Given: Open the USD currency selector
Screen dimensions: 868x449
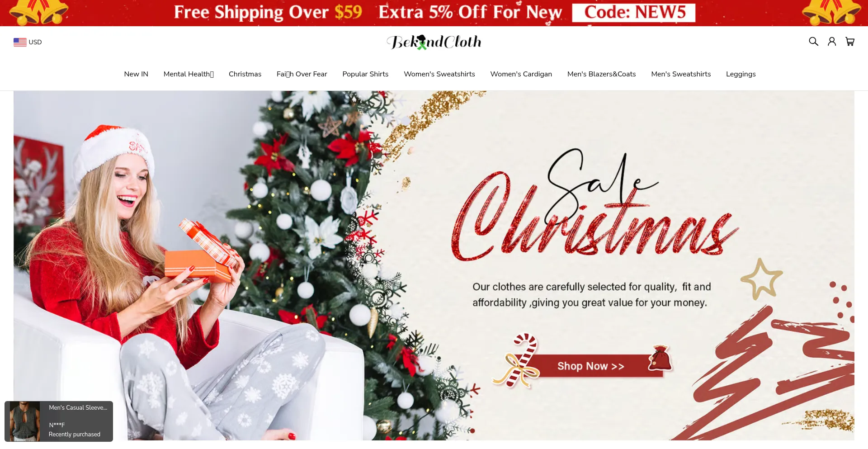Looking at the screenshot, I should click(x=28, y=42).
